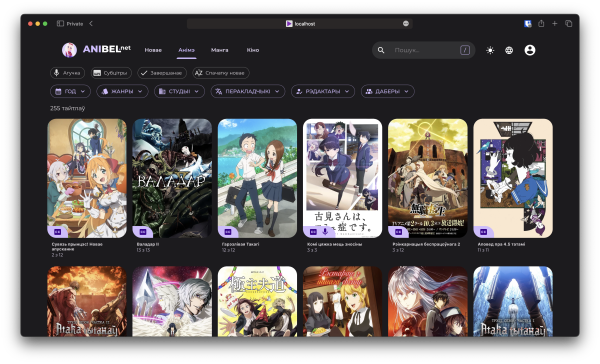Viewport: 600px width, 364px height.
Task: Switch to the Манга tab
Action: click(219, 50)
